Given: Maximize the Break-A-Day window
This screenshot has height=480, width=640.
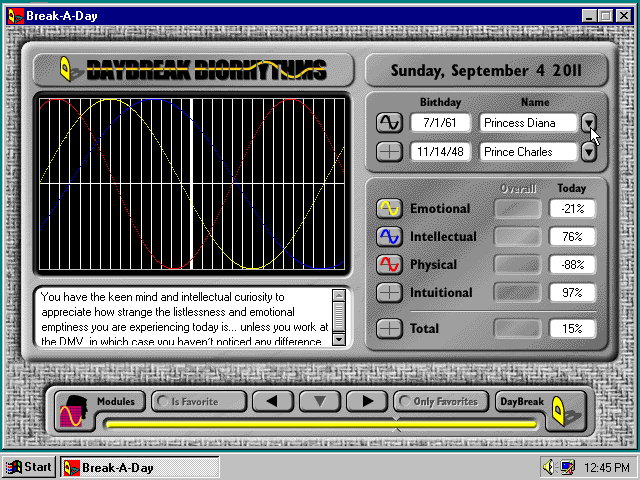Looking at the screenshot, I should [605, 16].
